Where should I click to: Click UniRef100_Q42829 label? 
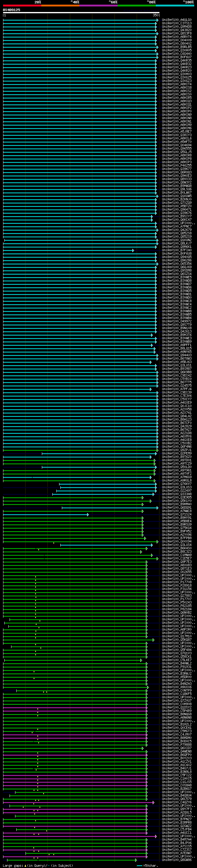tap(177, 426)
